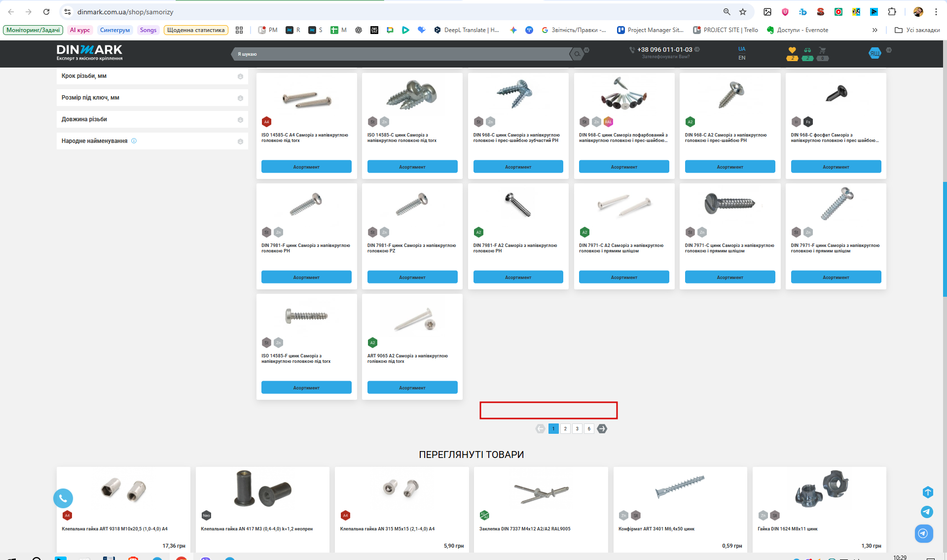
Task: Expand the arrow next to profile avatar
Action: click(x=888, y=50)
